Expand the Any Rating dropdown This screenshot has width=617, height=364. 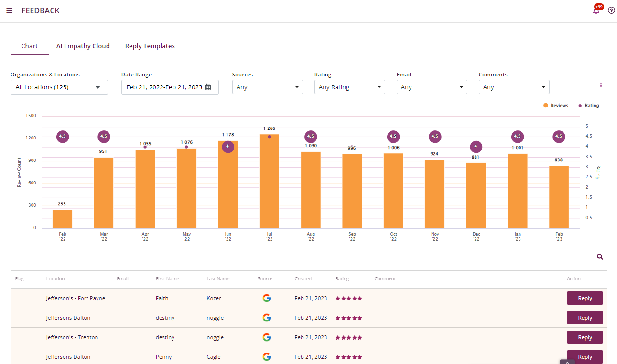349,87
